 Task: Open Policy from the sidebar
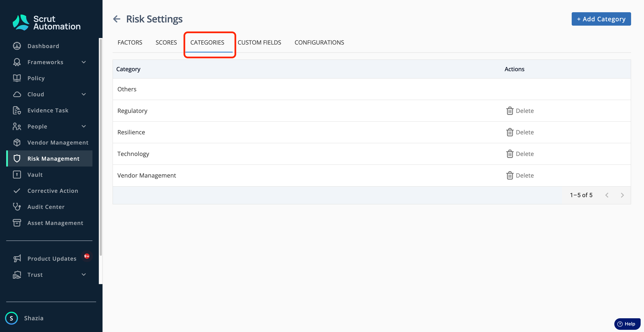49,78
